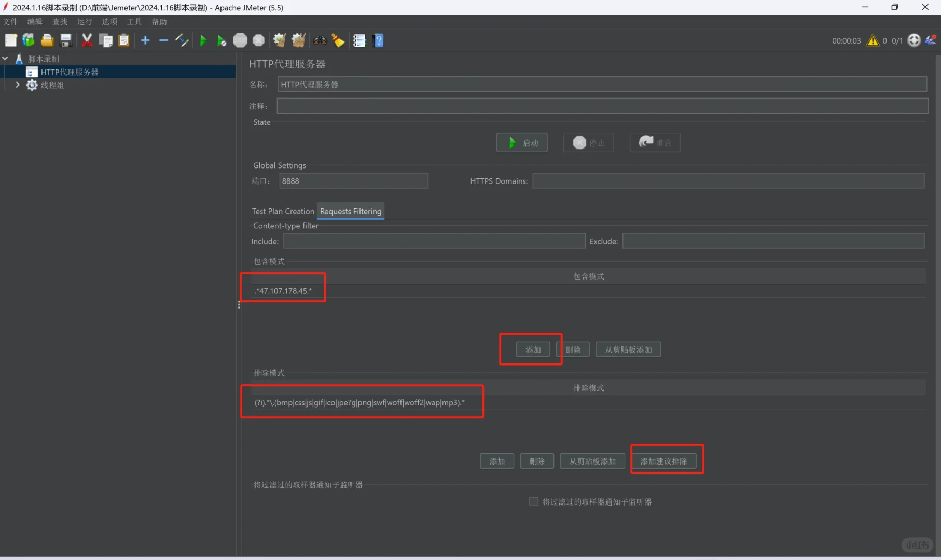Click the Cut scissors icon
Viewport: 941px width, 560px height.
[87, 40]
